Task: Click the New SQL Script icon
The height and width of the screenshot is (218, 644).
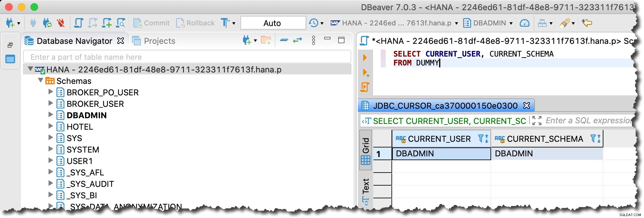Action: coord(107,23)
